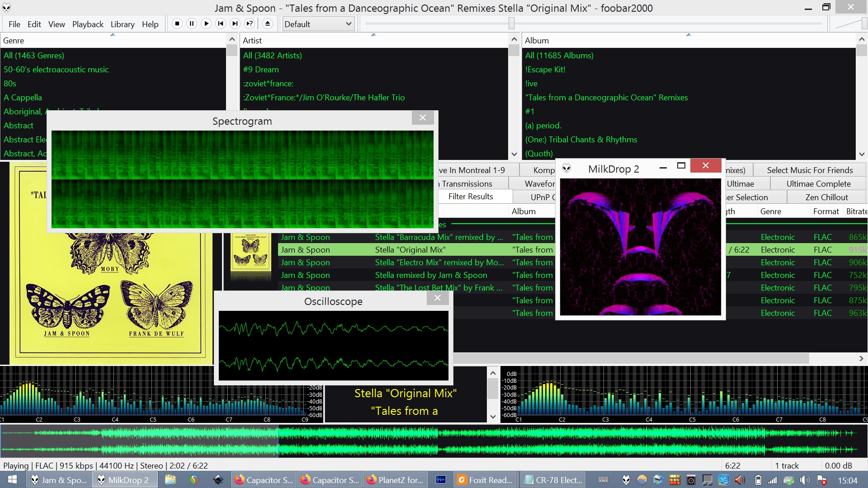Open the foobar2000 icon in the system tray
The image size is (868, 488).
(626, 479)
